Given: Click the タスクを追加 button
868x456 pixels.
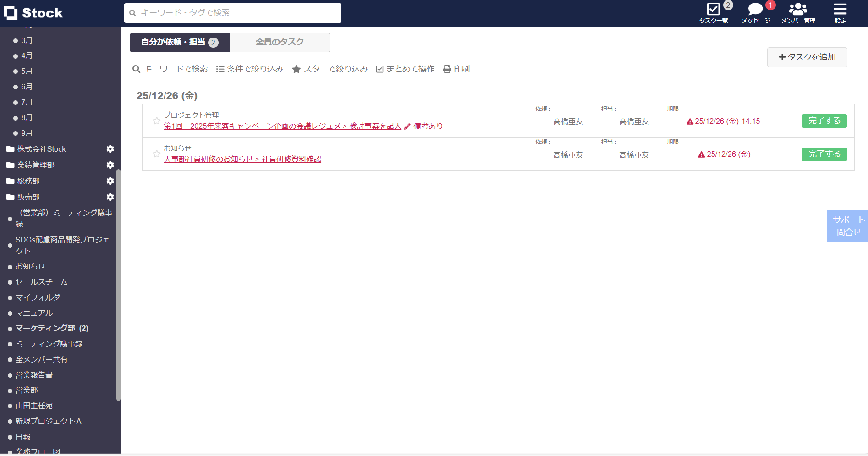Looking at the screenshot, I should click(807, 57).
